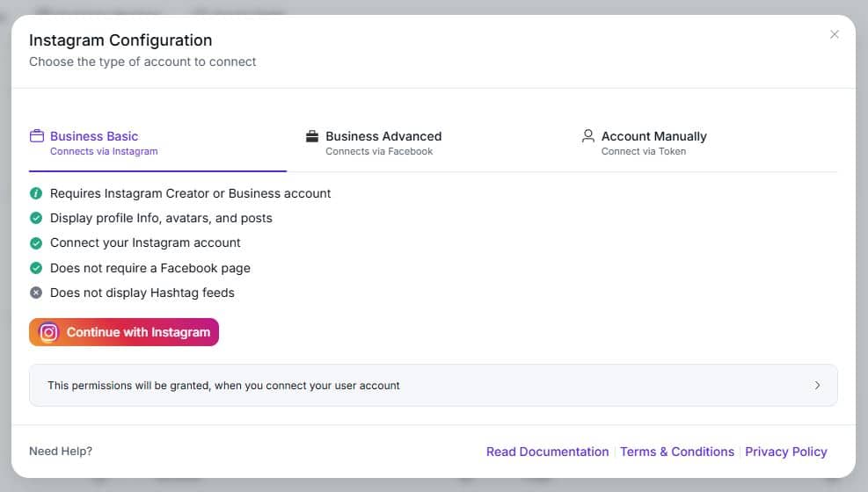Continue with Instagram
This screenshot has width=868, height=492.
point(124,332)
